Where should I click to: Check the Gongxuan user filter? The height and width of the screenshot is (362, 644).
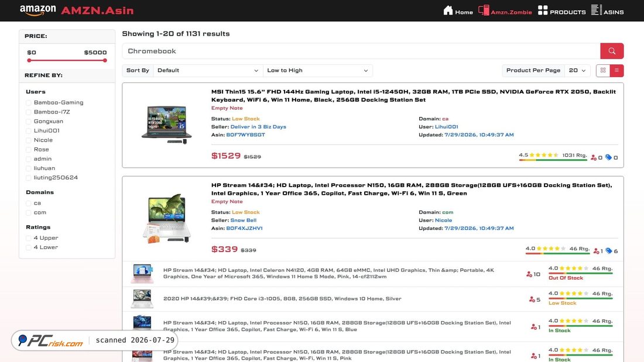(28, 122)
